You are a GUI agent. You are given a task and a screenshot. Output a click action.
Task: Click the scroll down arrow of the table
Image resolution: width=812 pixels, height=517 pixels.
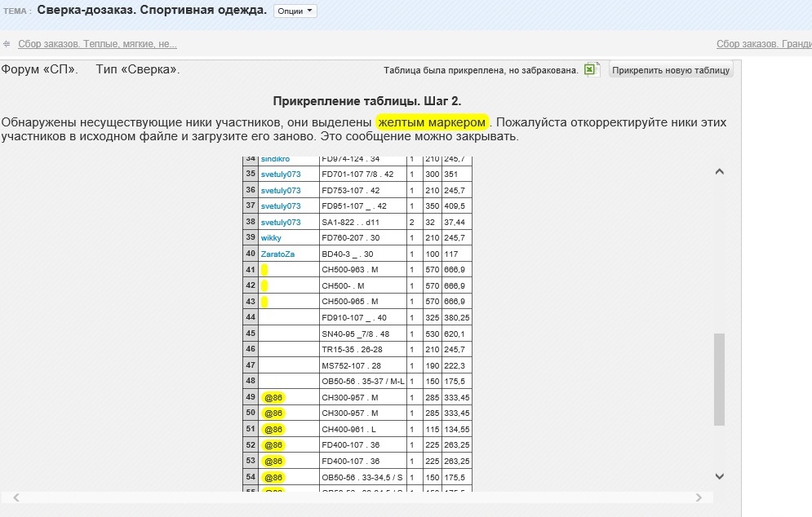pos(719,476)
